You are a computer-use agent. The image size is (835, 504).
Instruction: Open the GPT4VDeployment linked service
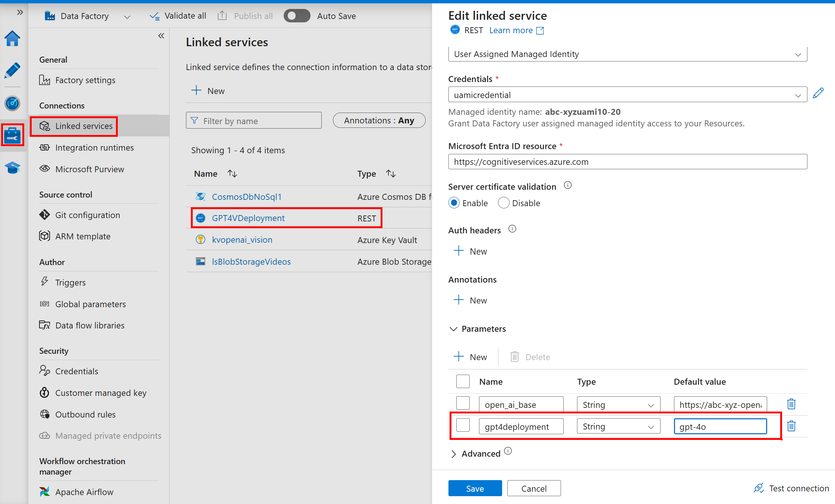tap(248, 218)
